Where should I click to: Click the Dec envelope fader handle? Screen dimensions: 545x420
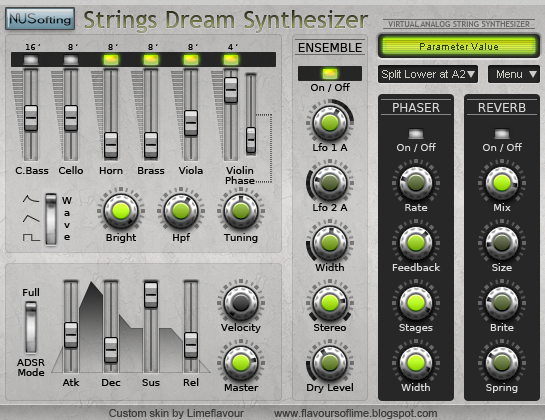tap(111, 350)
